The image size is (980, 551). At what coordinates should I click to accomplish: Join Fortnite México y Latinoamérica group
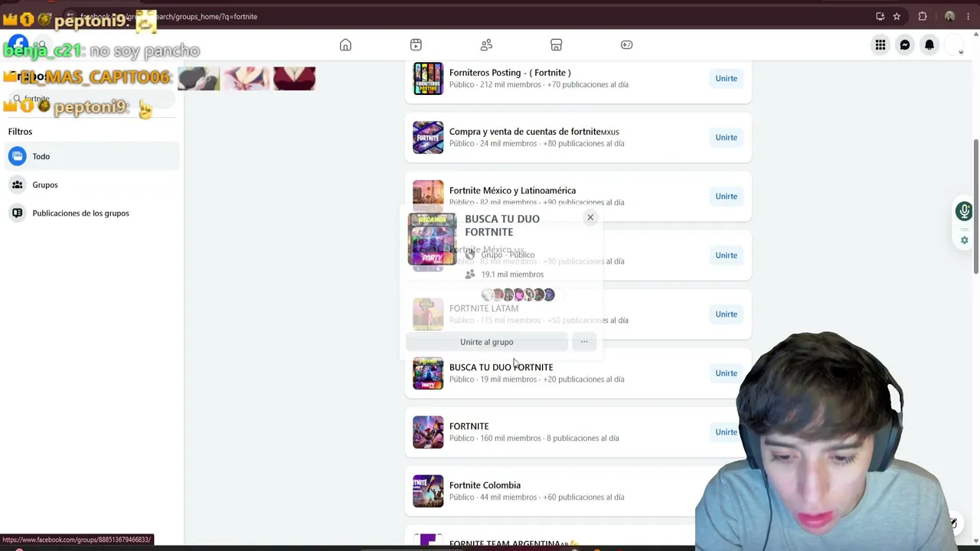[727, 196]
